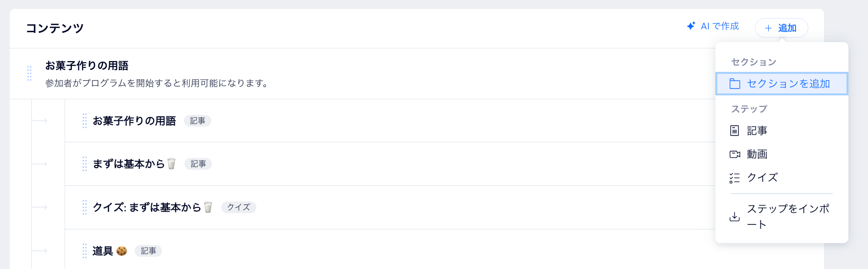Click the import download icon beside ステップをインポート
Viewport: 868px width, 269px height.
click(x=734, y=217)
